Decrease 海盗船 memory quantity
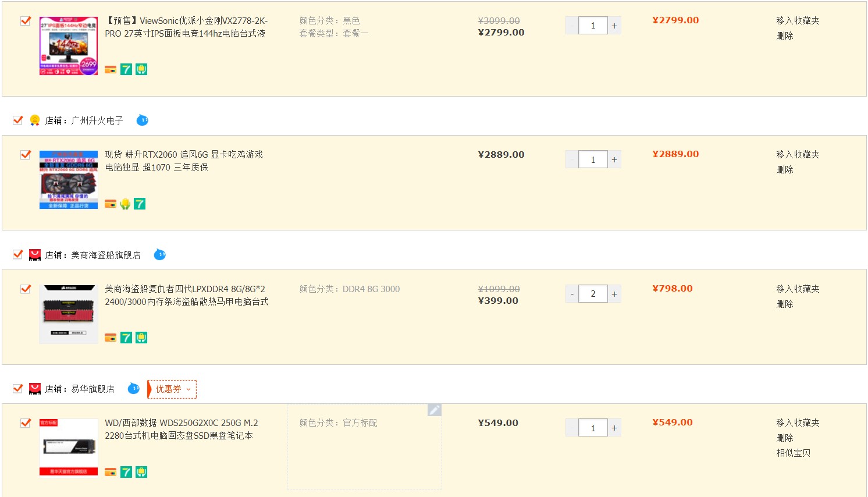This screenshot has height=497, width=868. [x=572, y=294]
